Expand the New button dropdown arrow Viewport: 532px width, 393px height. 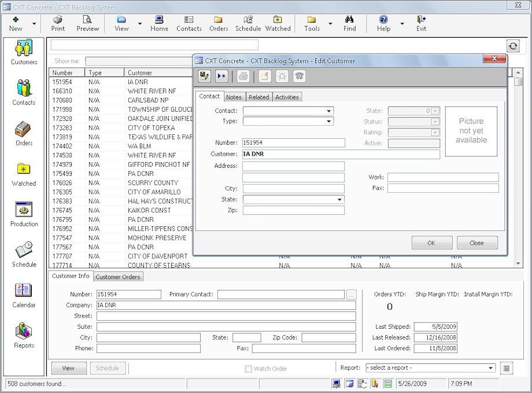pyautogui.click(x=34, y=24)
